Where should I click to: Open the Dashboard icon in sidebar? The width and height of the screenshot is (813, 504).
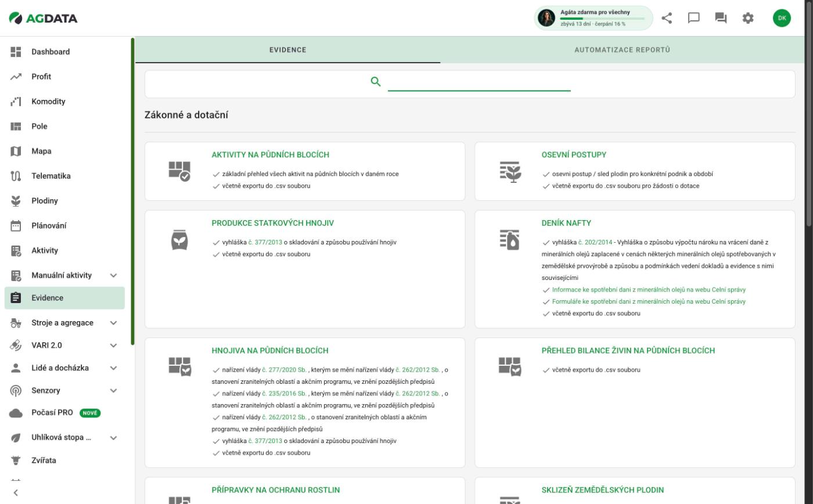click(x=16, y=52)
